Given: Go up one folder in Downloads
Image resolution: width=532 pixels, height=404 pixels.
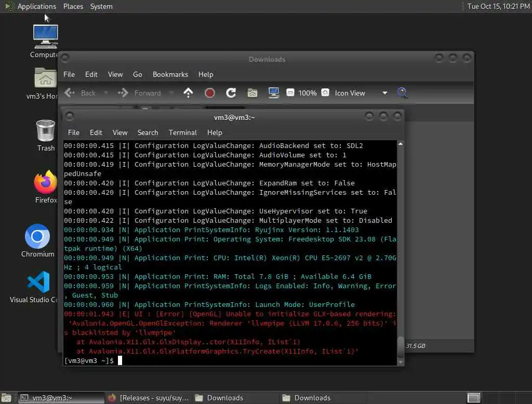Looking at the screenshot, I should click(x=188, y=92).
